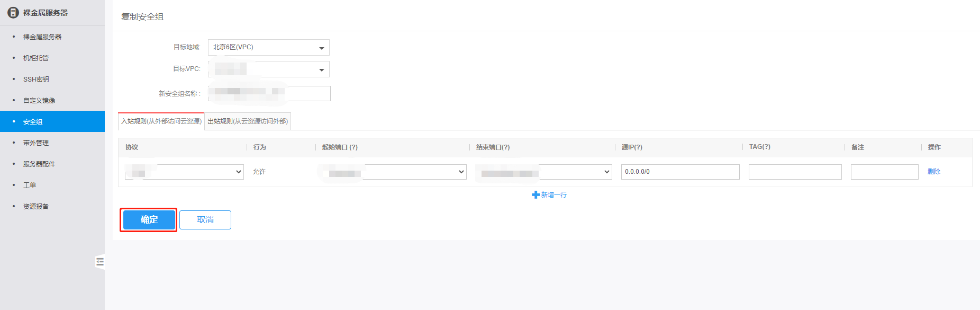Click the 取消 button
This screenshot has width=980, height=310.
click(x=205, y=220)
